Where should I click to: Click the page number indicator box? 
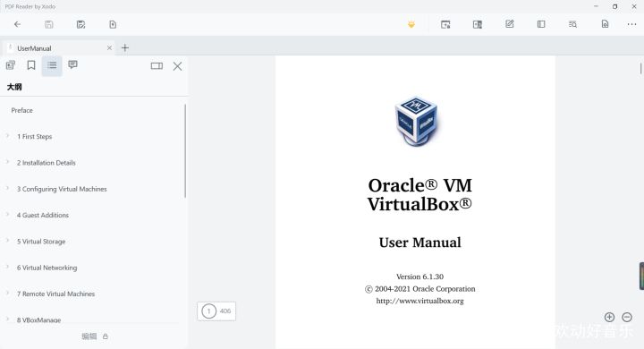tap(216, 311)
